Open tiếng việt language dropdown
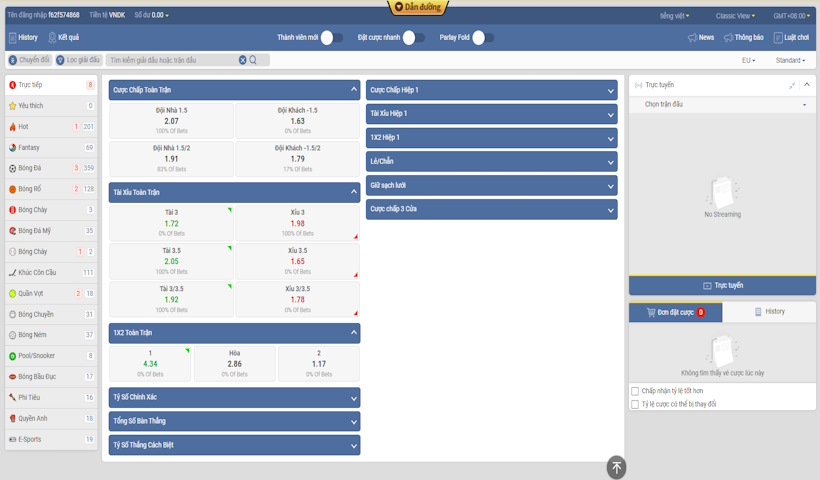This screenshot has width=820, height=480. point(675,16)
